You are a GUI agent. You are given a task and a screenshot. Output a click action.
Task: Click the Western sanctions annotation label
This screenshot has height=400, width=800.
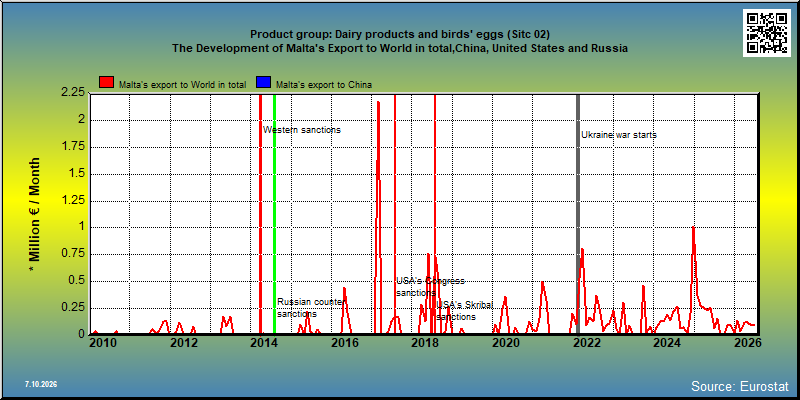click(x=302, y=130)
